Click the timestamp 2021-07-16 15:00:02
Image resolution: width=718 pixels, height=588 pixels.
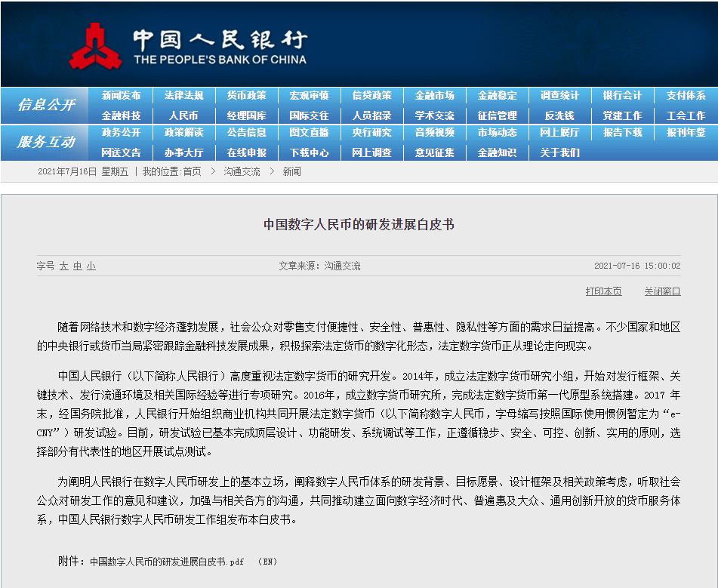tap(637, 266)
